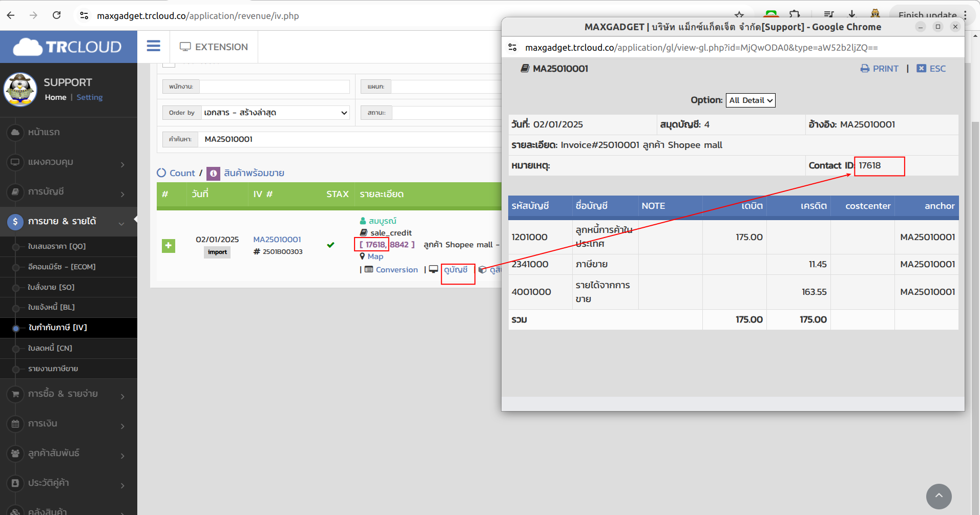Image resolution: width=980 pixels, height=515 pixels.
Task: Click ESC to close the GL popup
Action: click(x=931, y=69)
